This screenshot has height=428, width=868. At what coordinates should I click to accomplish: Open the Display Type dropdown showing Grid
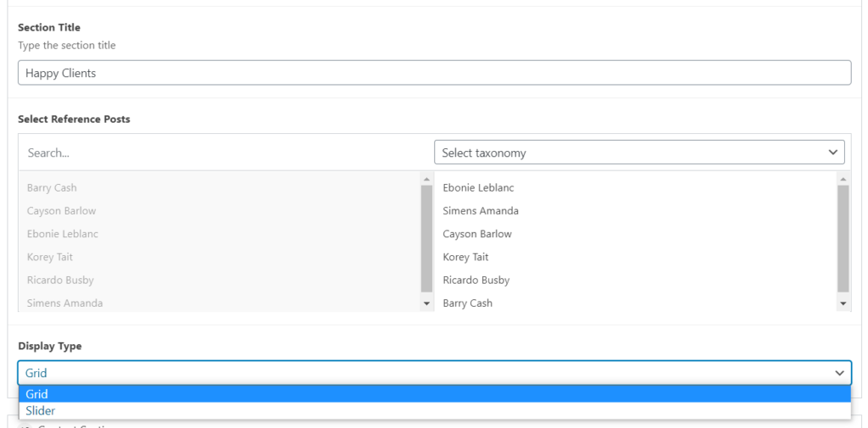pyautogui.click(x=434, y=373)
